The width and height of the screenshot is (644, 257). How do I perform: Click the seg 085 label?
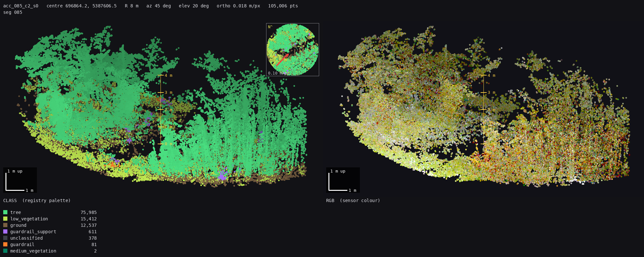point(13,12)
